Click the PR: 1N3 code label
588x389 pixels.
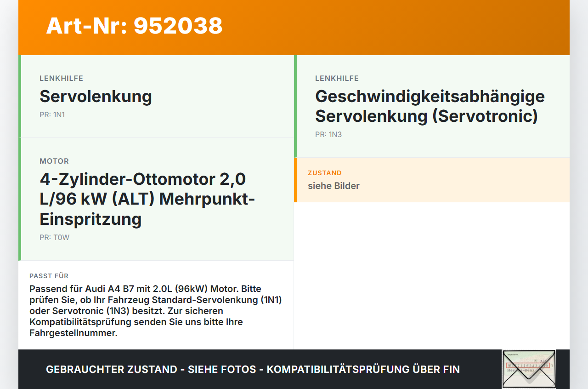[328, 135]
